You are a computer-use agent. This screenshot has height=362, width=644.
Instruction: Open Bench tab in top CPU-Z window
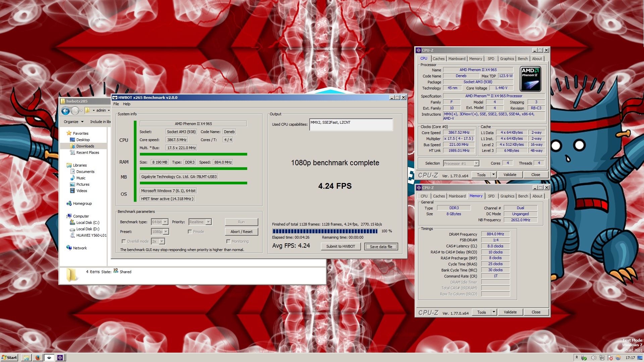pyautogui.click(x=523, y=59)
